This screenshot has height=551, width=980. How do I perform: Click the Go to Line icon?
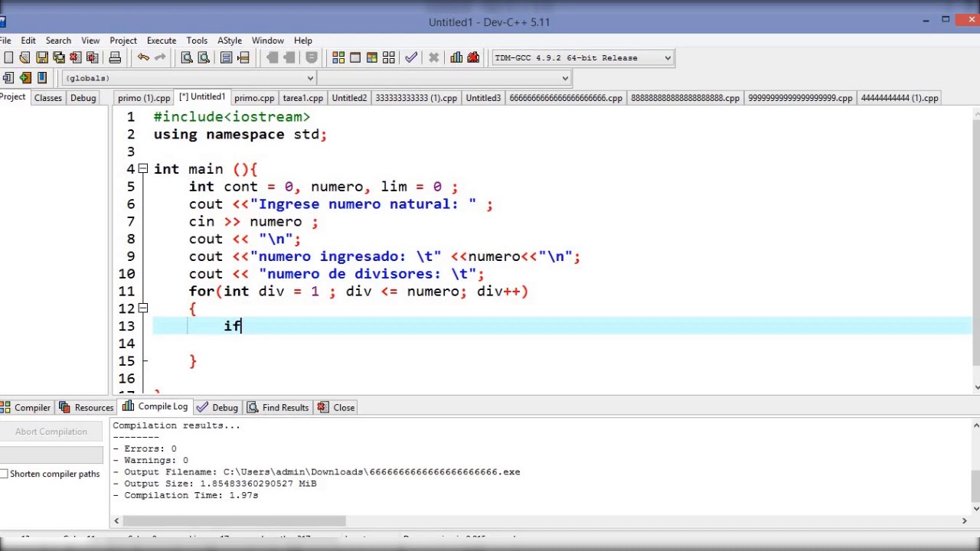click(x=243, y=57)
